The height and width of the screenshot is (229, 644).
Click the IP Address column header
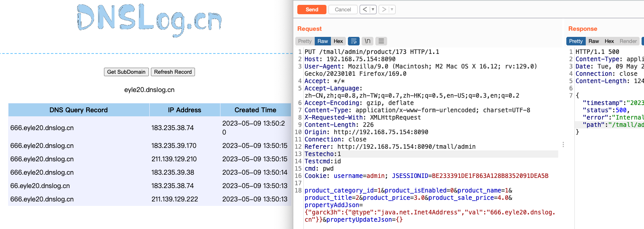184,110
